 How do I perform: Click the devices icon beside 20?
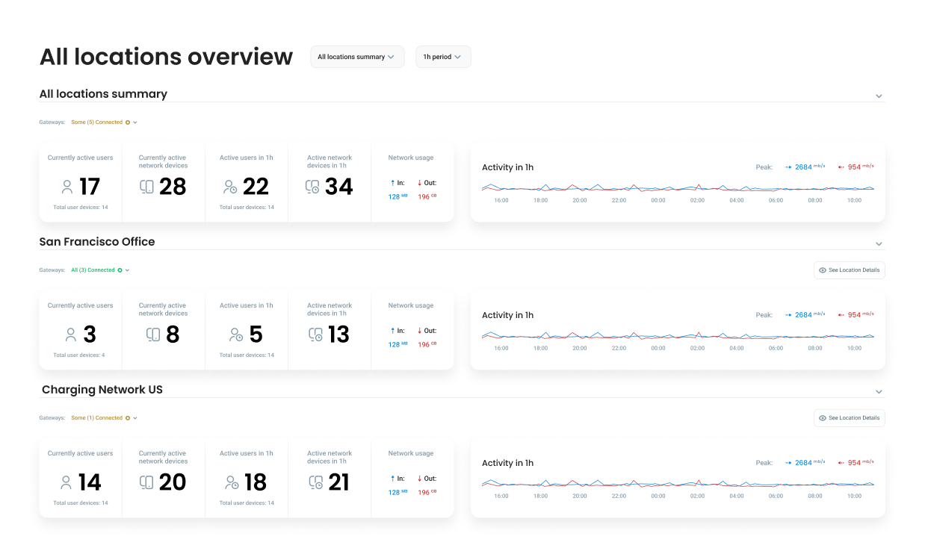coord(147,482)
